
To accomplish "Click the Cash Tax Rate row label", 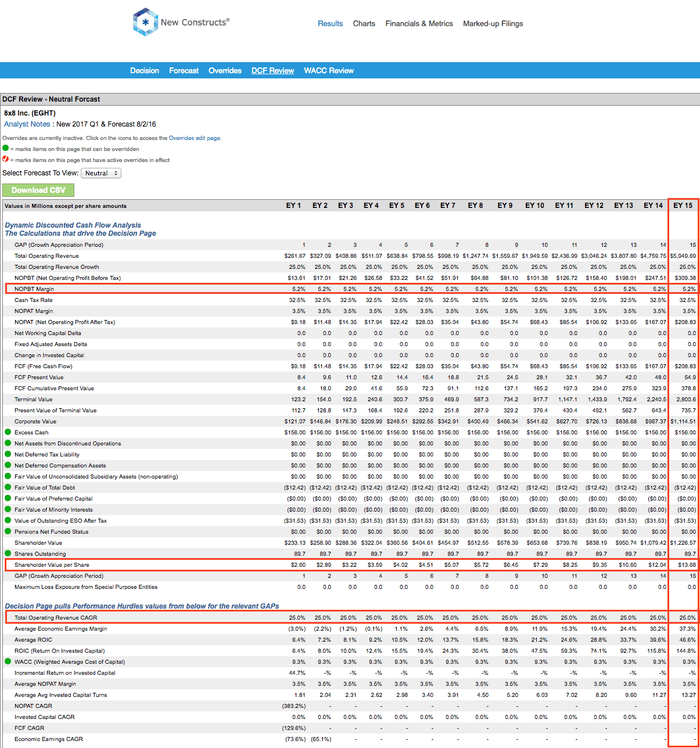I will [34, 300].
